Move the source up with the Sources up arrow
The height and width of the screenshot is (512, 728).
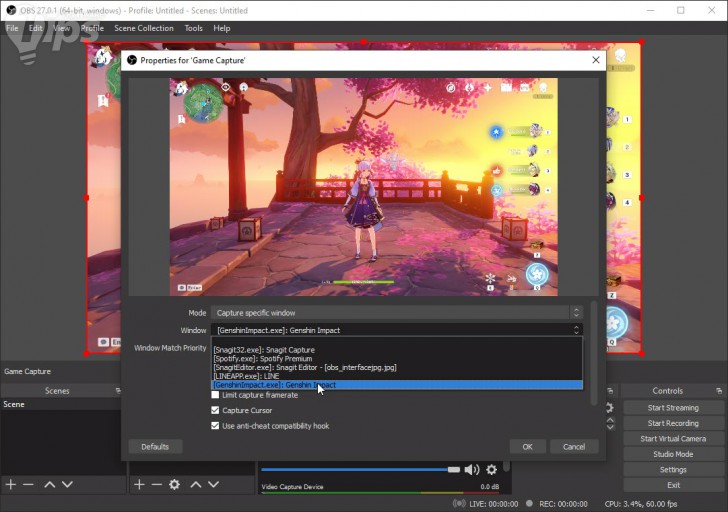coord(196,485)
